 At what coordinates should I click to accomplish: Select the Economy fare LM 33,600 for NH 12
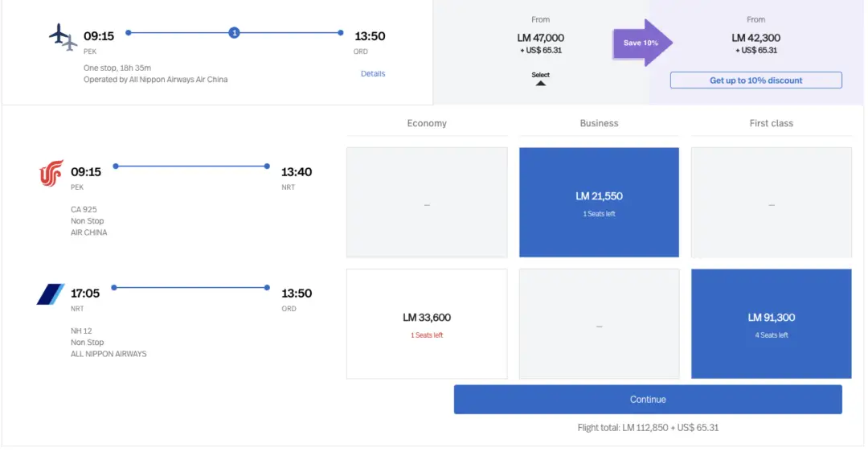[x=427, y=323]
